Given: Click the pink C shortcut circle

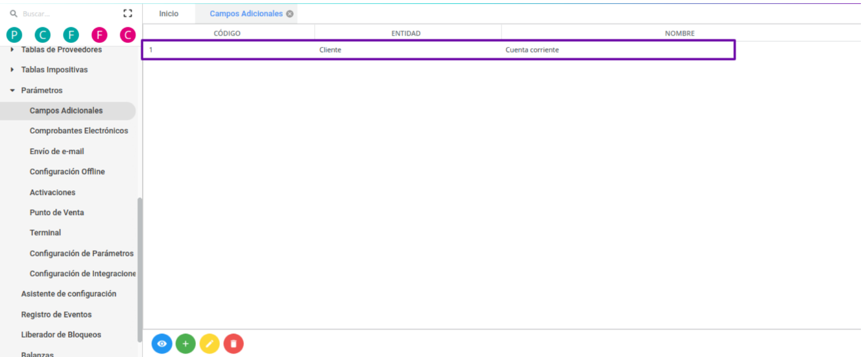Looking at the screenshot, I should tap(128, 35).
